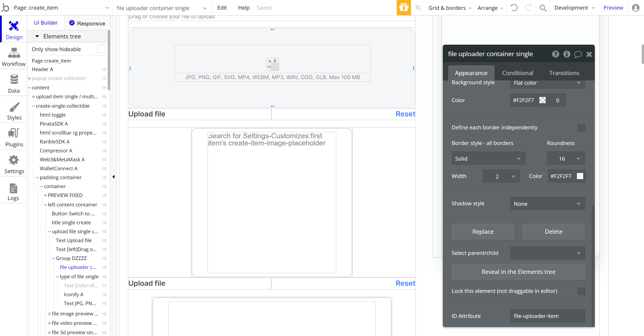Screen dimensions: 644x336
Task: Enable the Only show hideable checkbox
Action: click(101, 49)
